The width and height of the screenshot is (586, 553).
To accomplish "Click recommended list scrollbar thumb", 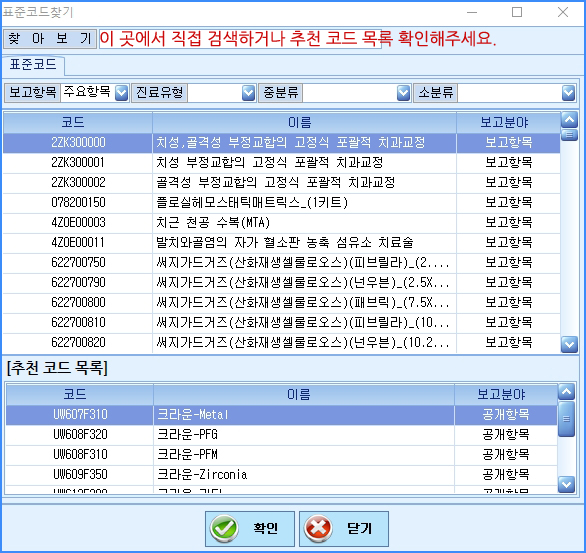I will (566, 419).
